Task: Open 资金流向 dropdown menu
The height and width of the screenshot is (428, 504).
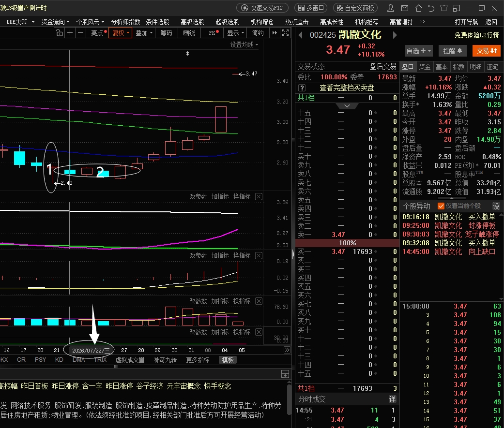Action: click(x=55, y=22)
